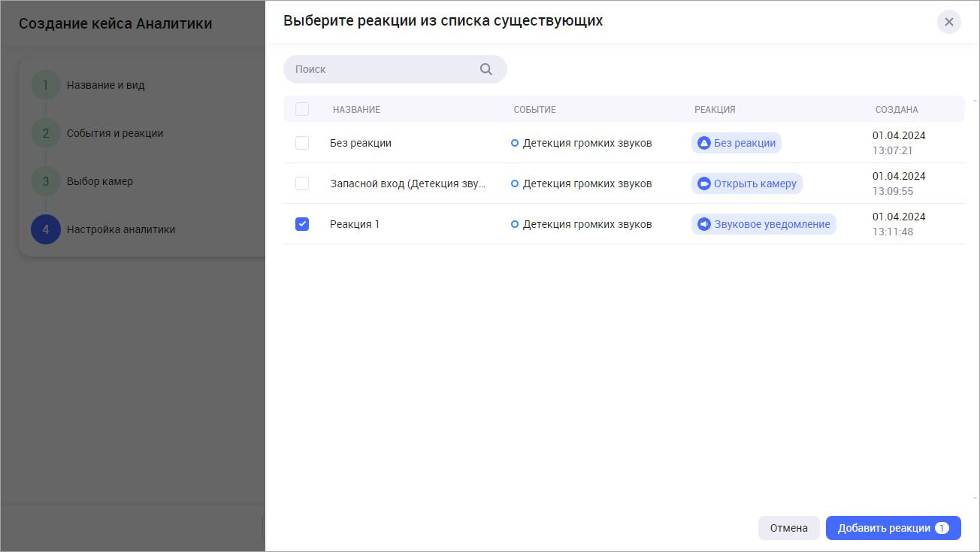Viewport: 980px width, 552px height.
Task: Close the reaction selection dialog
Action: click(948, 22)
